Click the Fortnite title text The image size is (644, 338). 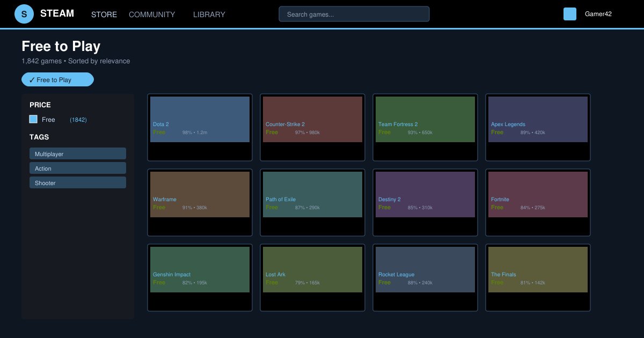pos(500,200)
